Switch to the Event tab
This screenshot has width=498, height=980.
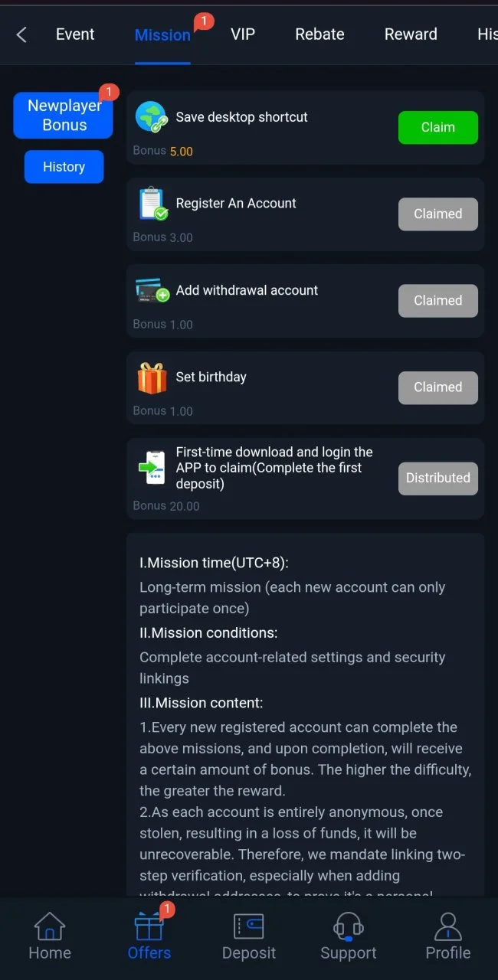point(75,34)
